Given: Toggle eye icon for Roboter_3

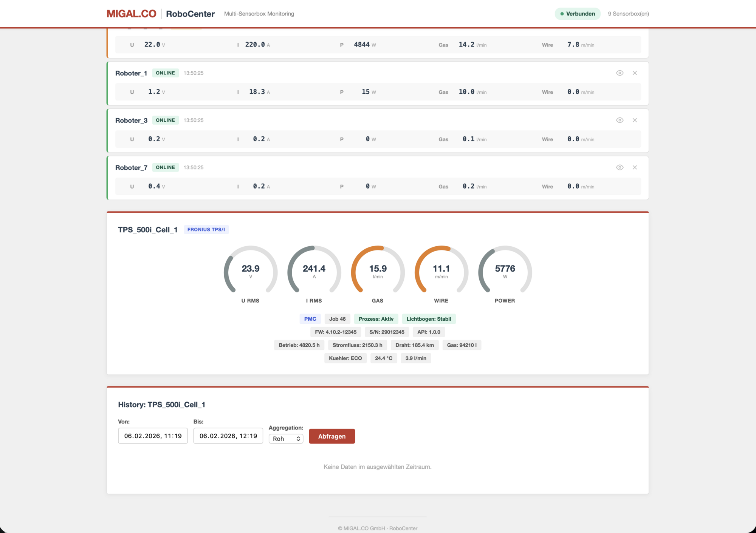Looking at the screenshot, I should pos(620,120).
